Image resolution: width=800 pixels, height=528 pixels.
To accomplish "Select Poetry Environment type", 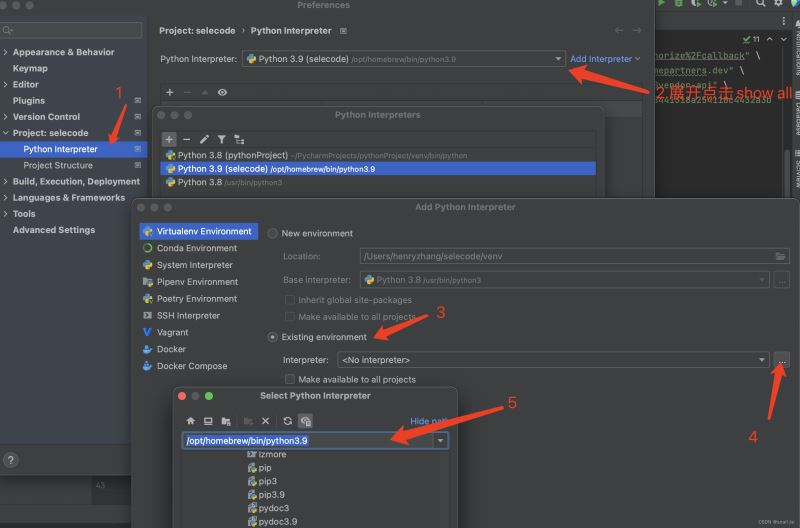I will pos(196,298).
